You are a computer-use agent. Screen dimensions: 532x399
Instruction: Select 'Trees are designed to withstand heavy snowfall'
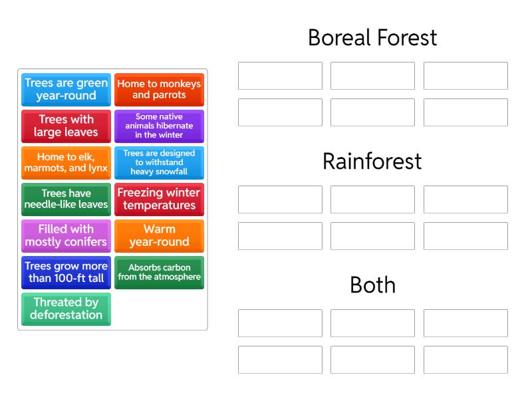point(159,163)
